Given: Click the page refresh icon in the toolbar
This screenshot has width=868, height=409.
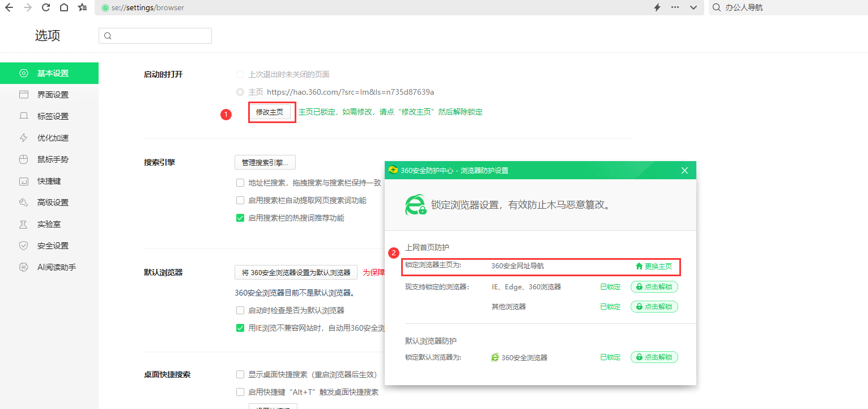Looking at the screenshot, I should (x=45, y=7).
